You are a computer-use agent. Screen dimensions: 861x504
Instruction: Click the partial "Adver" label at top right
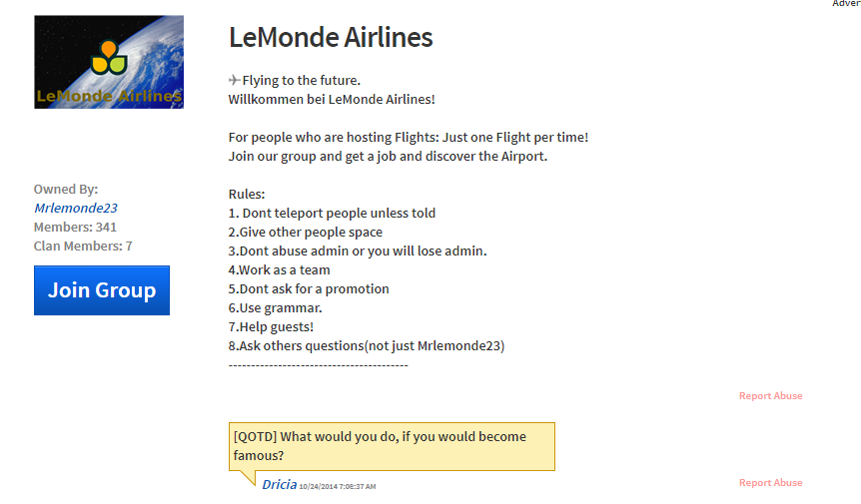pos(845,4)
